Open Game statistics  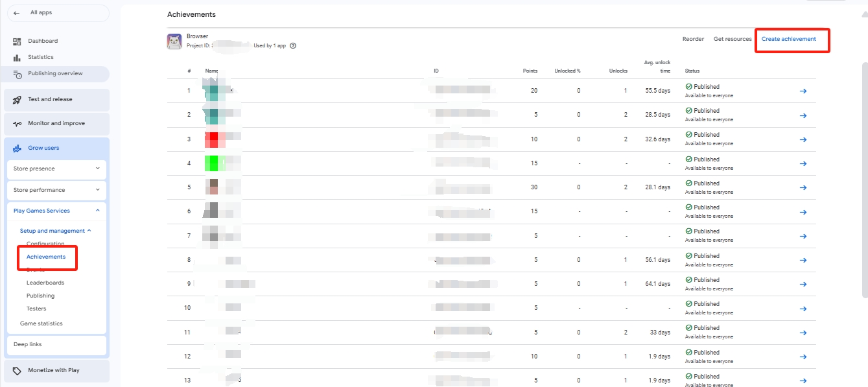point(41,323)
